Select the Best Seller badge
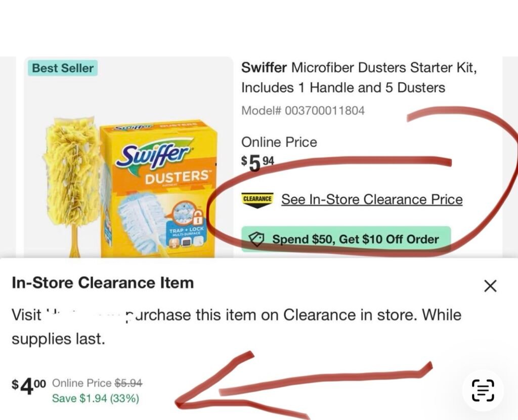 click(63, 68)
